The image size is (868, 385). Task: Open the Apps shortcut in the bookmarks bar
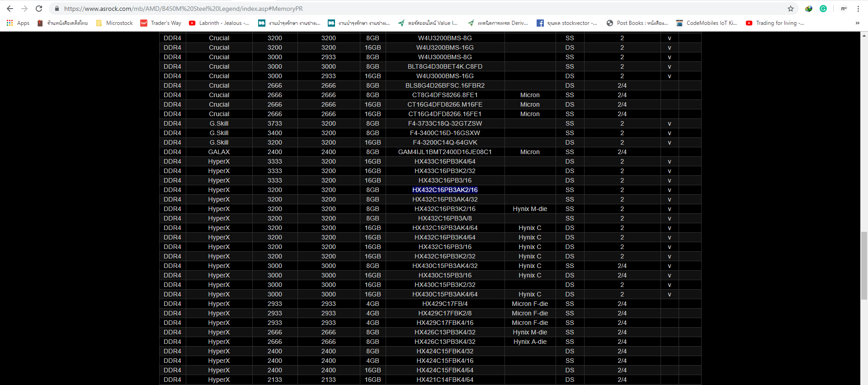click(18, 23)
